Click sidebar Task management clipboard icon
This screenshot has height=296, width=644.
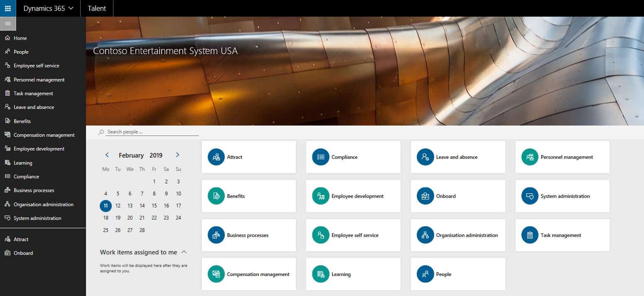[7, 93]
